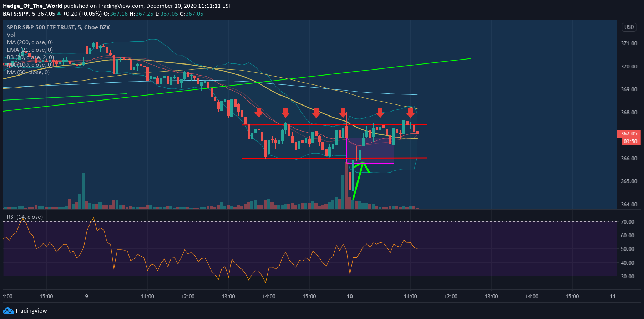Screen dimensions: 644x319
Task: Click the day 11 date label on time axis
Action: click(613, 296)
